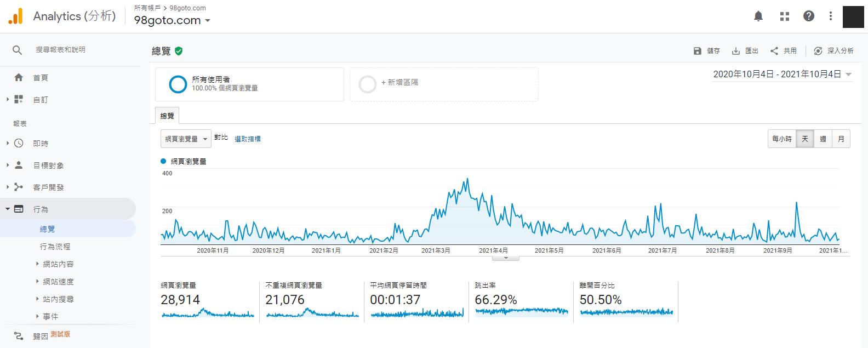This screenshot has width=868, height=348.
Task: Click the green verified shield icon
Action: click(179, 51)
